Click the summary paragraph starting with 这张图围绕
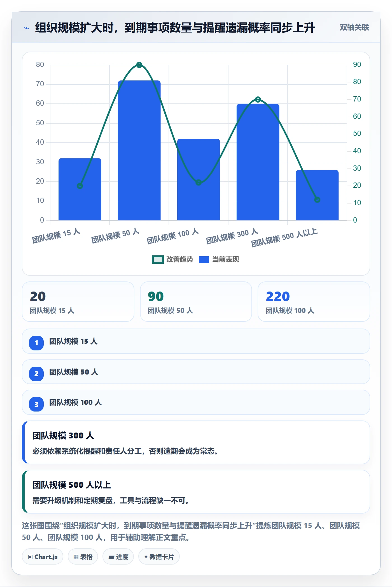Image resolution: width=392 pixels, height=587 pixels. tap(191, 531)
